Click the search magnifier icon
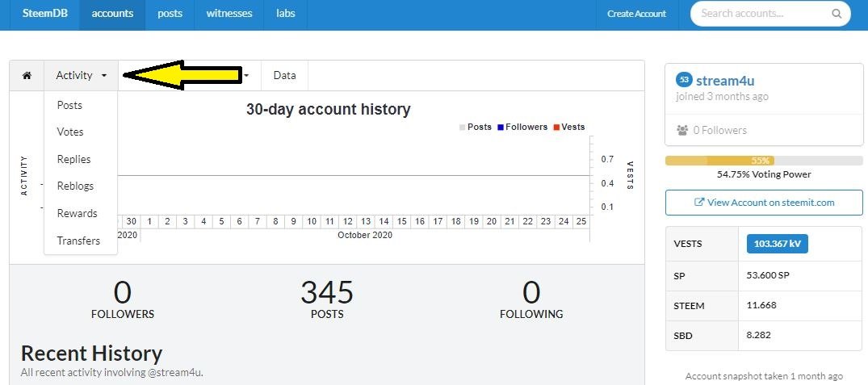Viewport: 868px width, 385px height. click(837, 14)
